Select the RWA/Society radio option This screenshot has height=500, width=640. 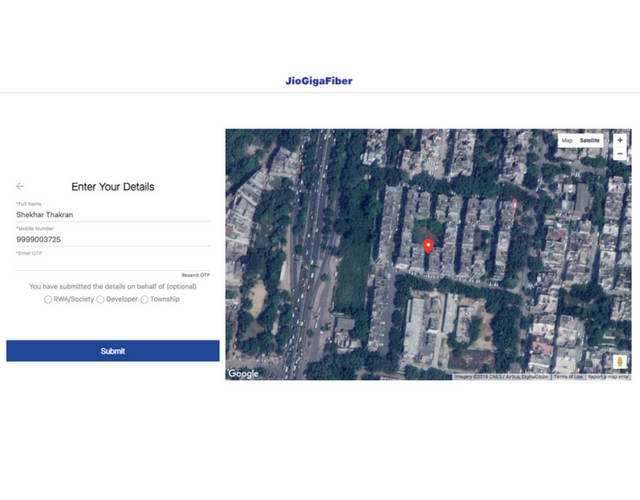(48, 300)
